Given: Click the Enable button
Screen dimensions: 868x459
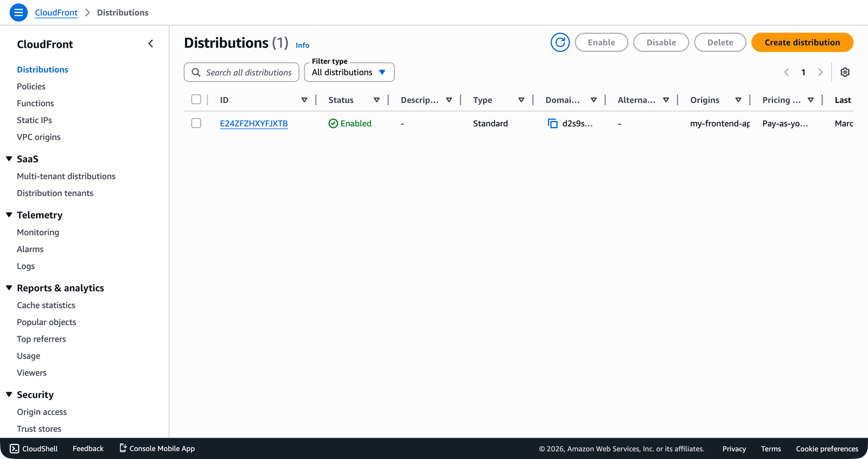Looking at the screenshot, I should tap(601, 42).
